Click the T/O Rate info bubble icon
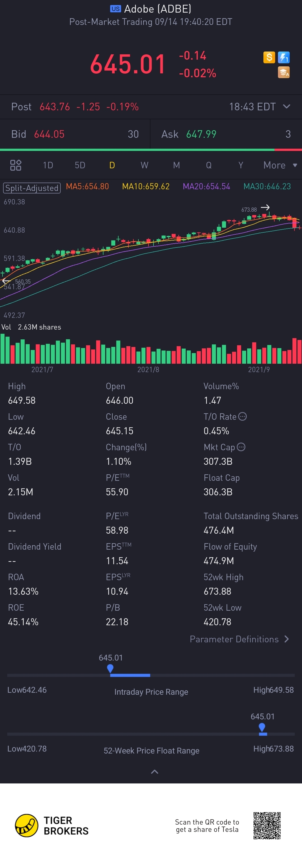Viewport: 302px width, 868px height. click(242, 416)
